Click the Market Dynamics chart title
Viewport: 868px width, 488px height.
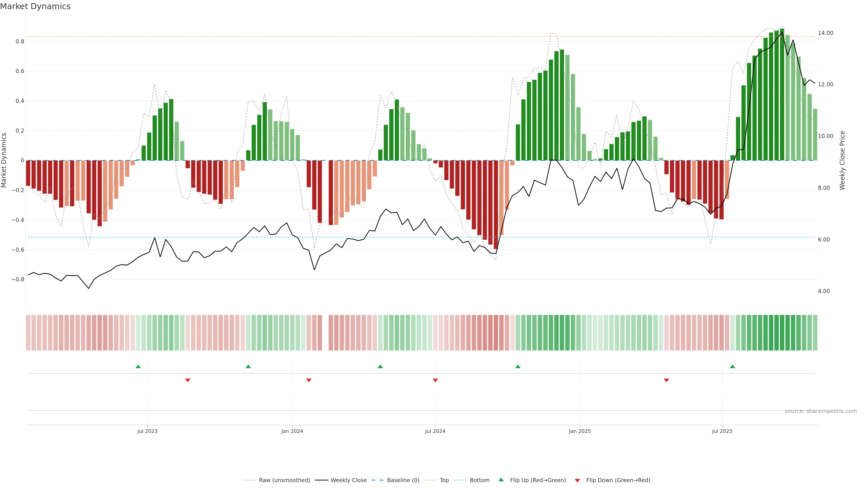pyautogui.click(x=35, y=6)
